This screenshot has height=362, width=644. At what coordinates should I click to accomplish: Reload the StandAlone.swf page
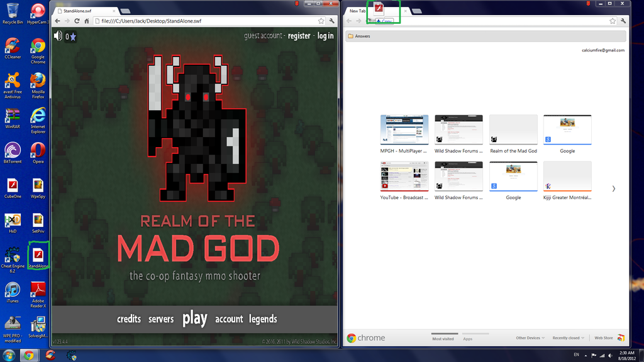point(76,21)
